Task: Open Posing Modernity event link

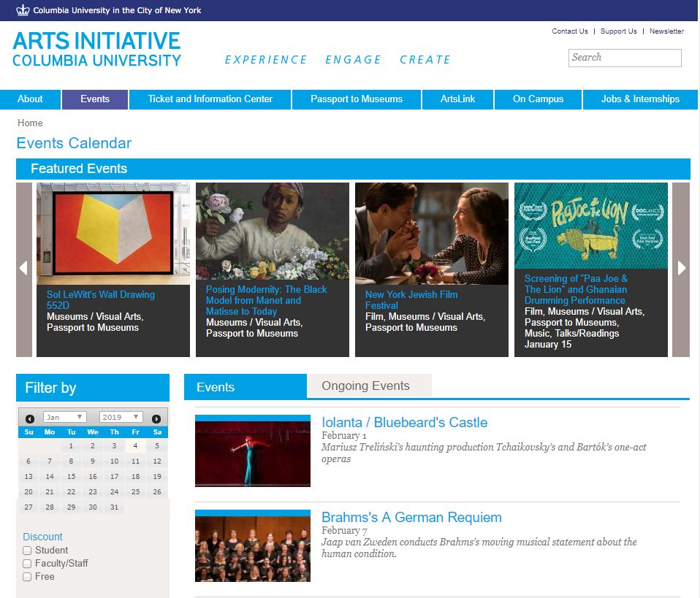Action: tap(266, 300)
